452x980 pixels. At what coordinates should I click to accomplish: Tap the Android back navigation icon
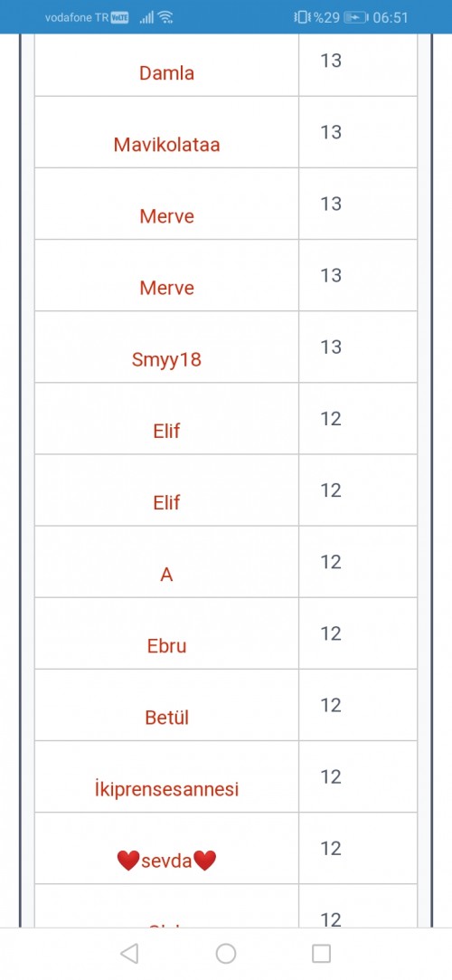tap(129, 953)
